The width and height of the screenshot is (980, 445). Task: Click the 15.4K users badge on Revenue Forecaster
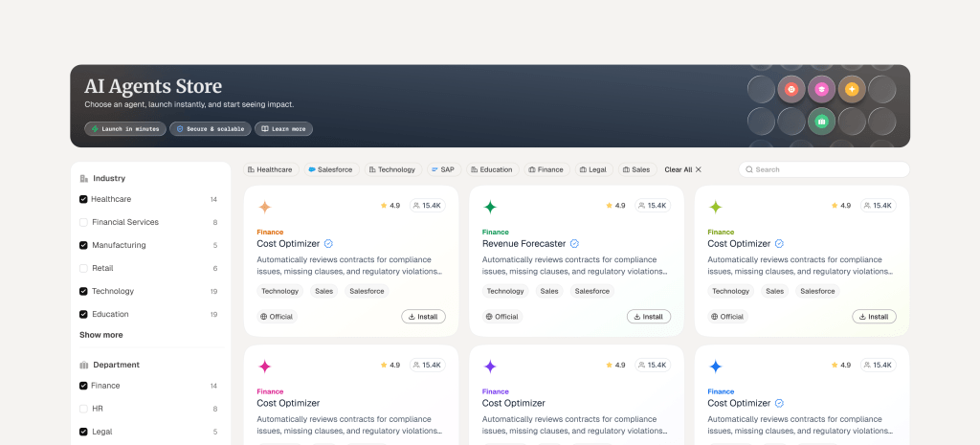coord(653,206)
